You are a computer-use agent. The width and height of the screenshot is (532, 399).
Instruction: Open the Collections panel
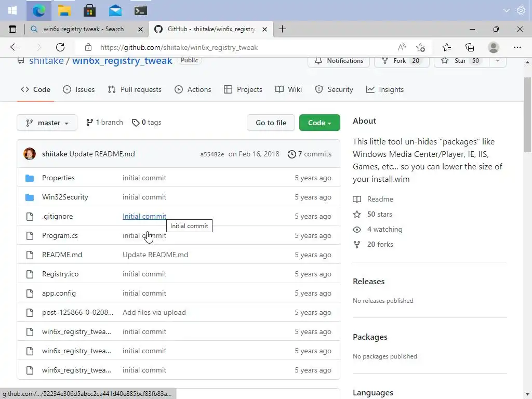(470, 47)
